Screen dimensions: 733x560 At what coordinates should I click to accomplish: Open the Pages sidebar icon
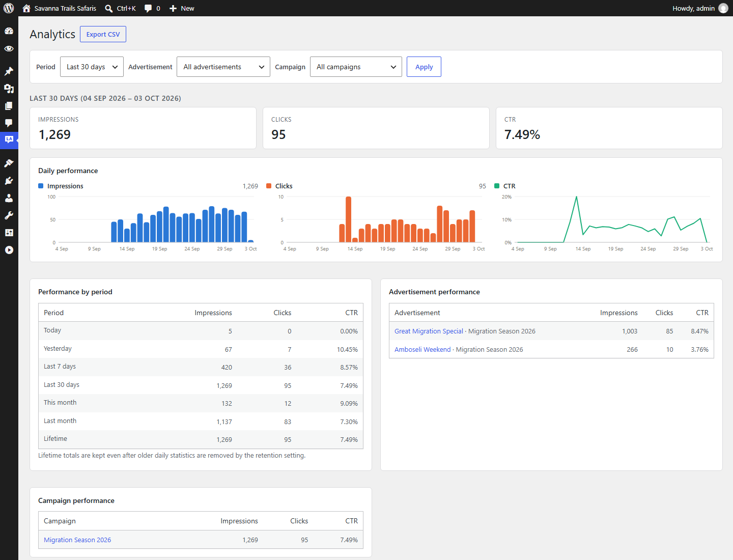[x=9, y=106]
